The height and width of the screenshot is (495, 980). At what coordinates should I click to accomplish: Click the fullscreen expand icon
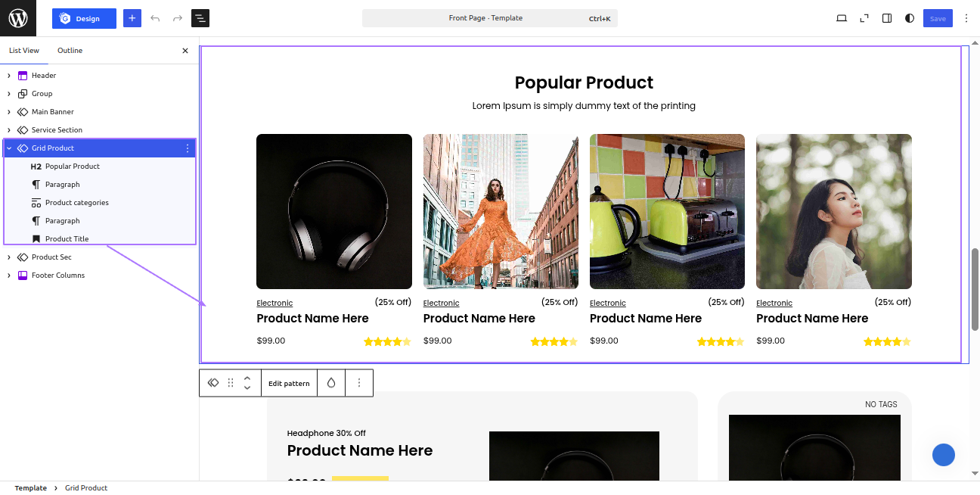(x=864, y=18)
